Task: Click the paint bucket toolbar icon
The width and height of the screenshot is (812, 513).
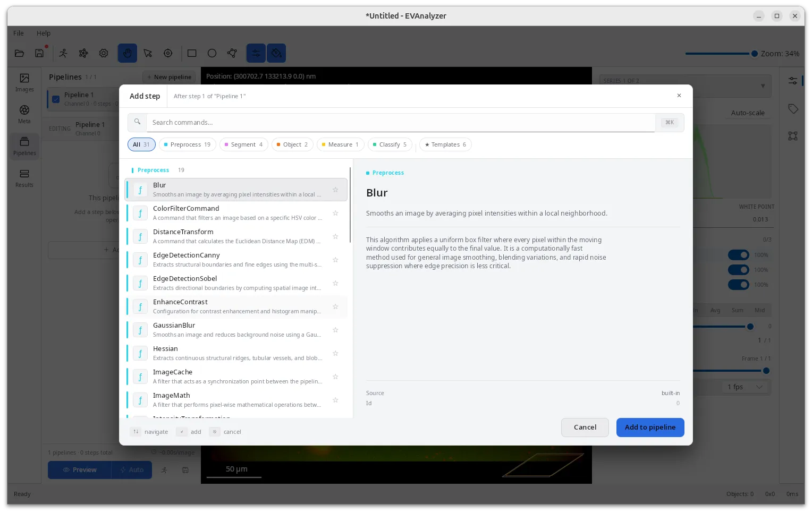Action: click(276, 53)
